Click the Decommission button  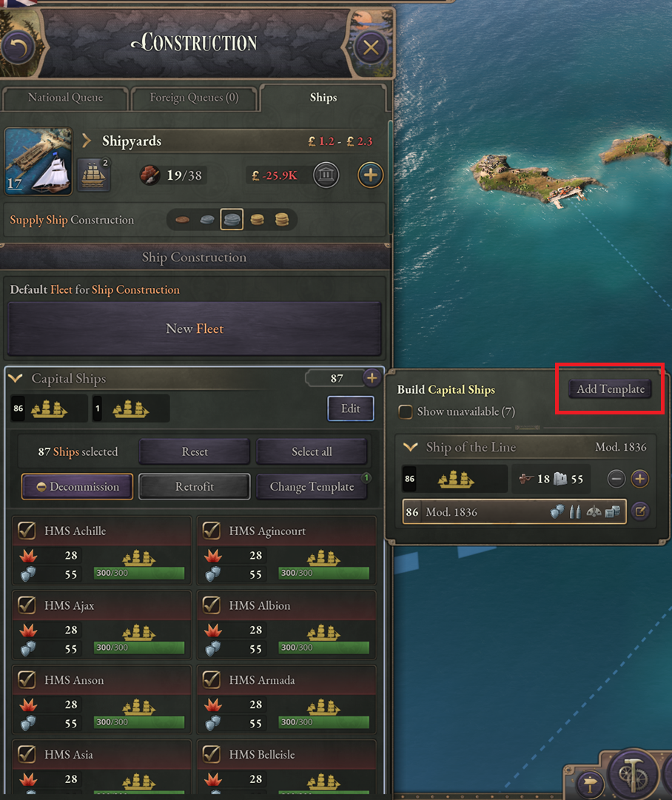(78, 486)
